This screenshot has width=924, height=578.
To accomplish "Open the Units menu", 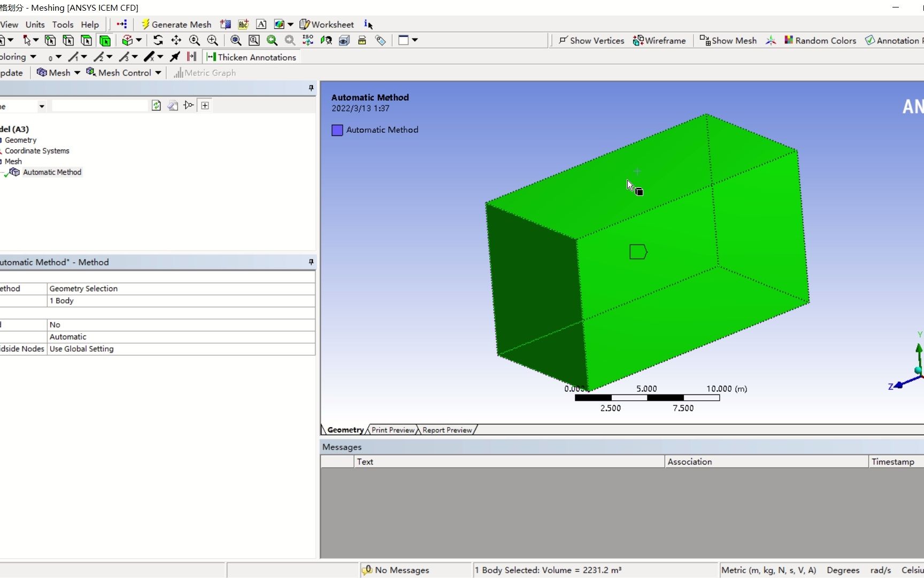I will [35, 24].
